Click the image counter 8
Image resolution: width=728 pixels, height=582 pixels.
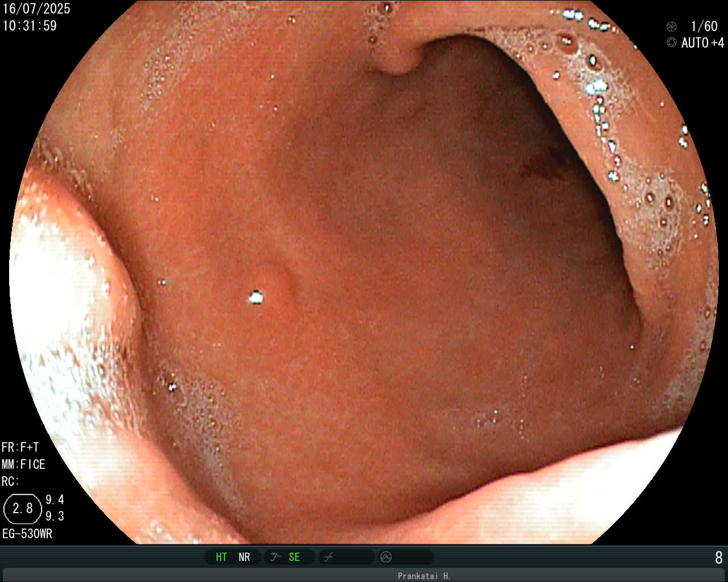(719, 558)
